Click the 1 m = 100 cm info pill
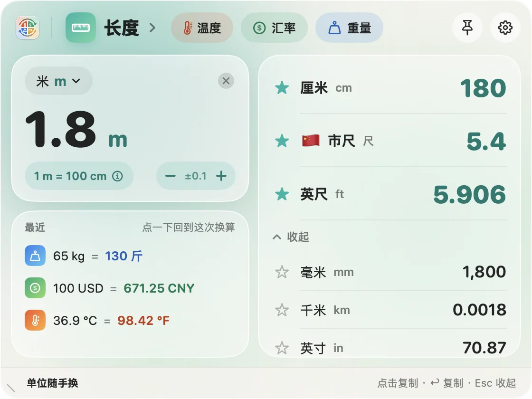Screen dimensions: 532x399 79,176
